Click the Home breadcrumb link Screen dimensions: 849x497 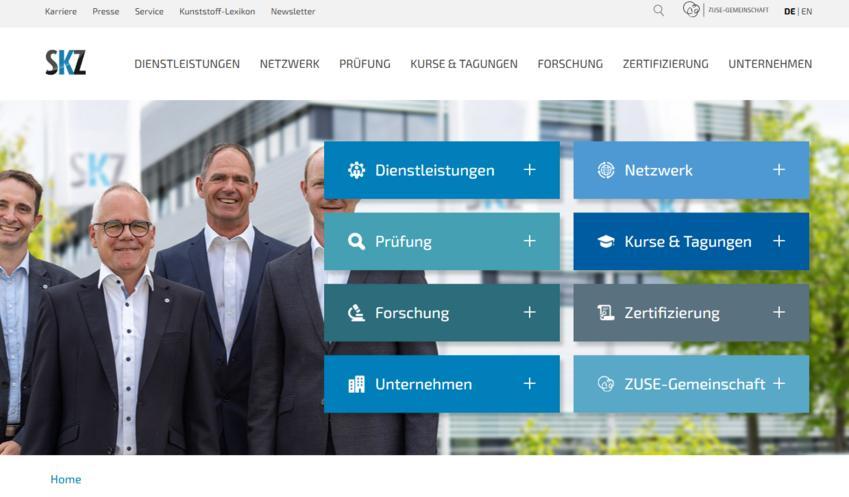coord(66,479)
